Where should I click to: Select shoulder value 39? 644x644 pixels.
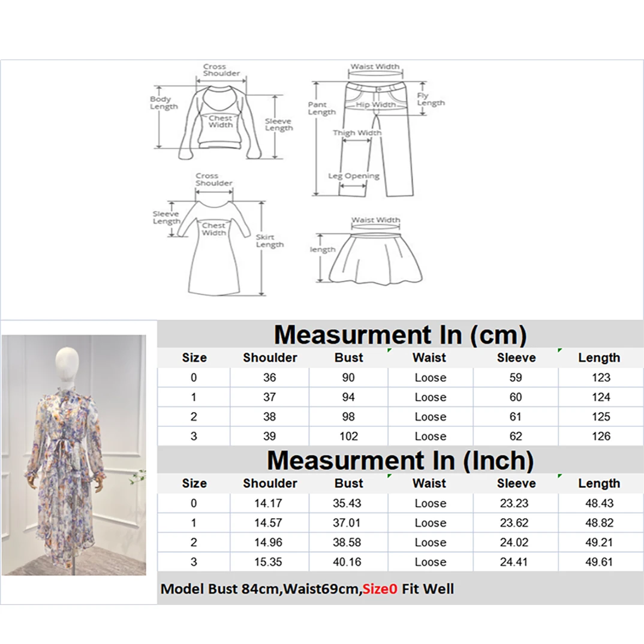(x=269, y=436)
